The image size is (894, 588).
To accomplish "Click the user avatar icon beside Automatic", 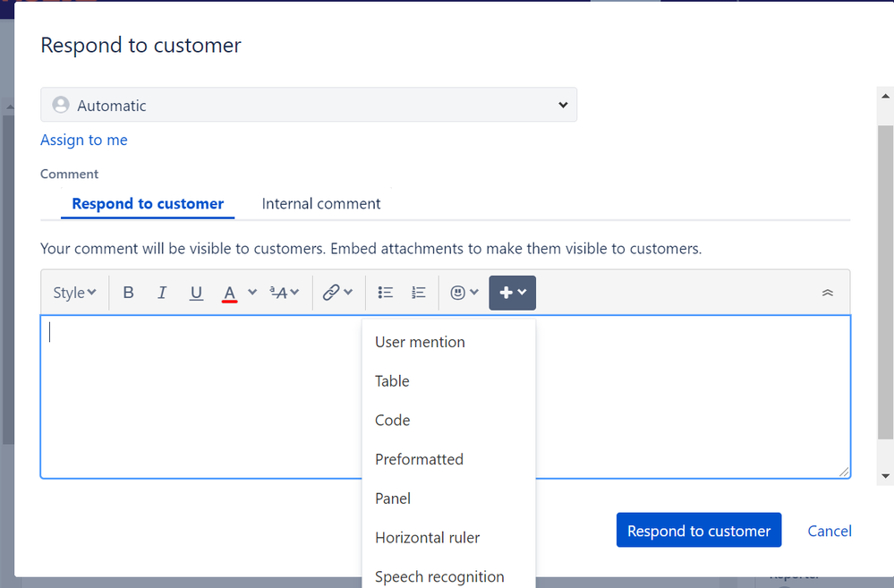I will click(61, 105).
